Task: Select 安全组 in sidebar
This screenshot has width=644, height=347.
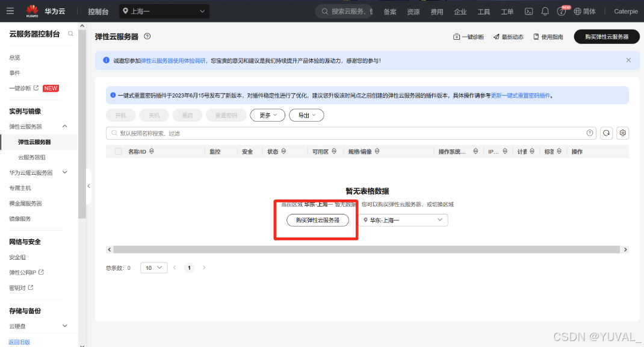Action: (17, 257)
